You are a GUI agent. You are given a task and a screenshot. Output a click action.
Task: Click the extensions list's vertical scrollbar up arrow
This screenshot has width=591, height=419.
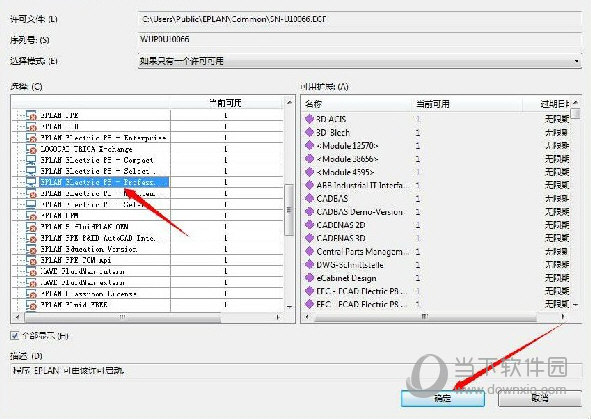[x=576, y=102]
